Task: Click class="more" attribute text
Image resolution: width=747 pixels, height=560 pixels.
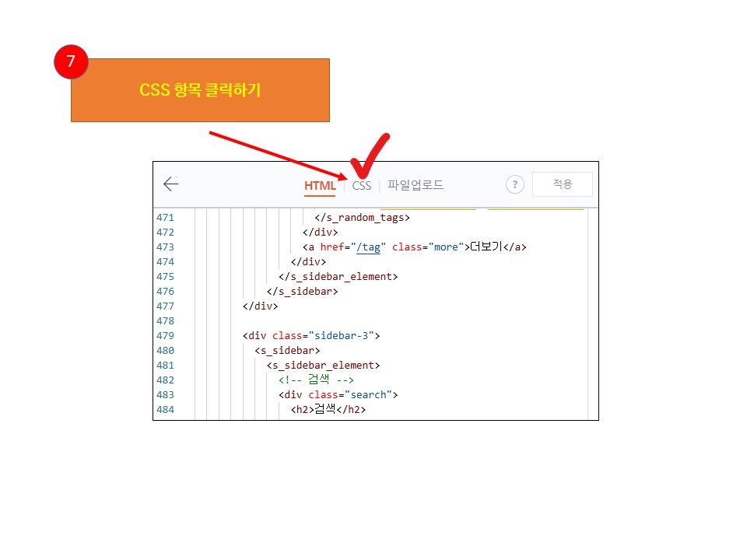Action: [428, 247]
